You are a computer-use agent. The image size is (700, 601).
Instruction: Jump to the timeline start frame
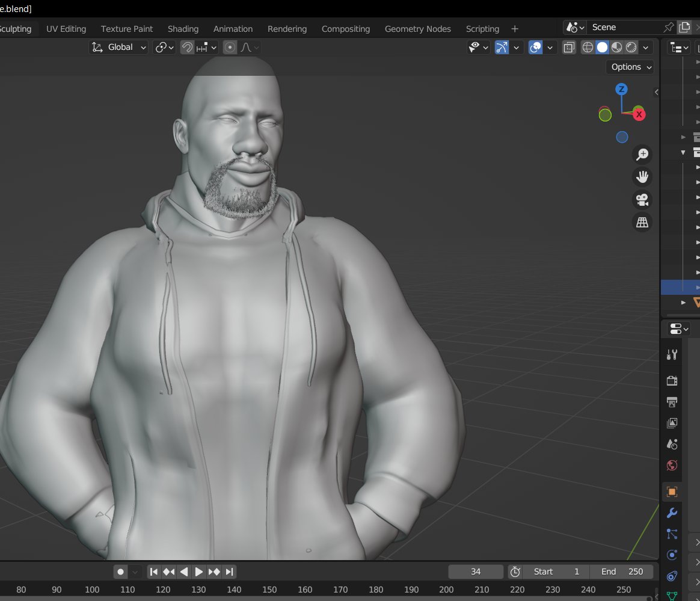pos(153,572)
